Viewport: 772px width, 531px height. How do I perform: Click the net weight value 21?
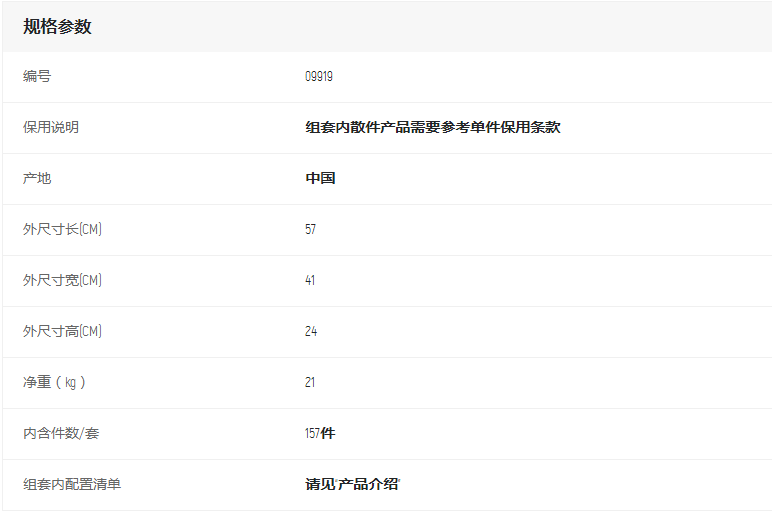310,382
